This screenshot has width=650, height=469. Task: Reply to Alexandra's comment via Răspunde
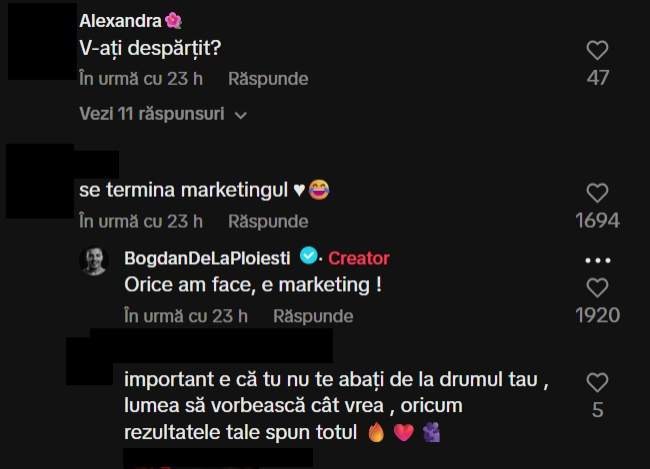click(268, 79)
